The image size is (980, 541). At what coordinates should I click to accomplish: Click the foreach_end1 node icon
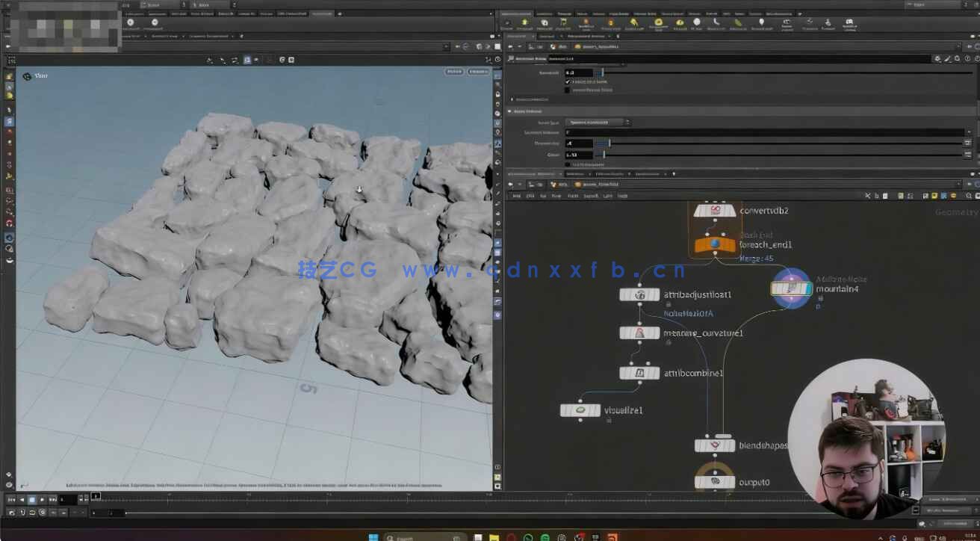pos(715,244)
